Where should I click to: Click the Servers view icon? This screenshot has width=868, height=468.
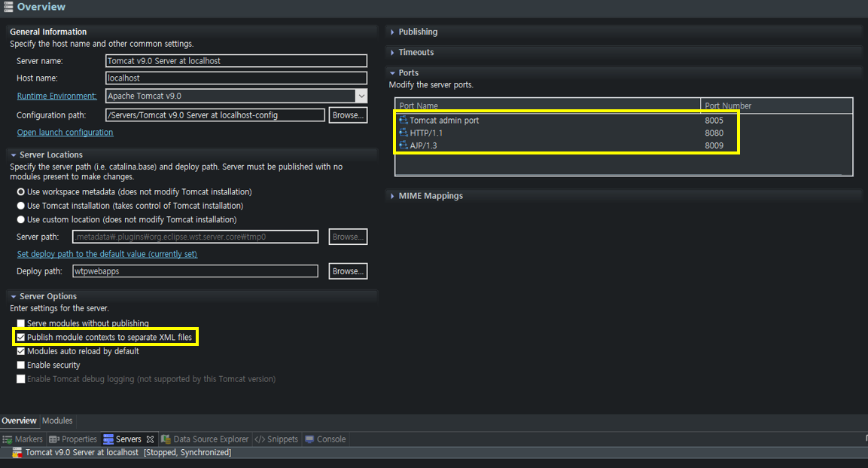pyautogui.click(x=108, y=439)
